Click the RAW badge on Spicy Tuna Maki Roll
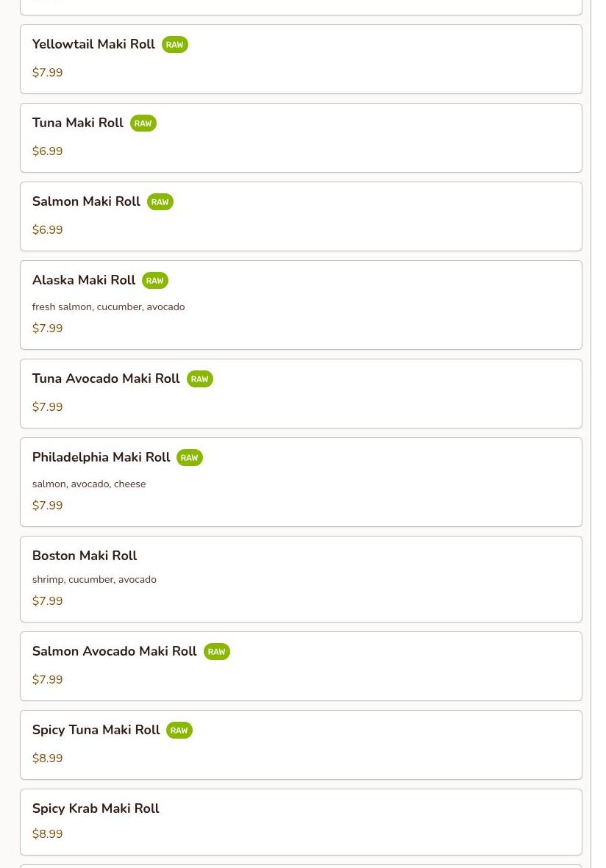The image size is (606, 868). [x=179, y=730]
